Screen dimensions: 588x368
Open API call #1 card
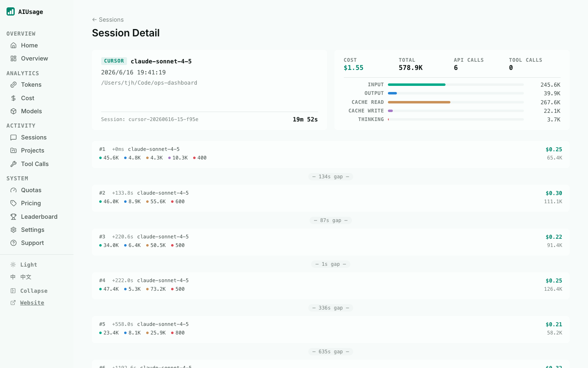pos(331,154)
